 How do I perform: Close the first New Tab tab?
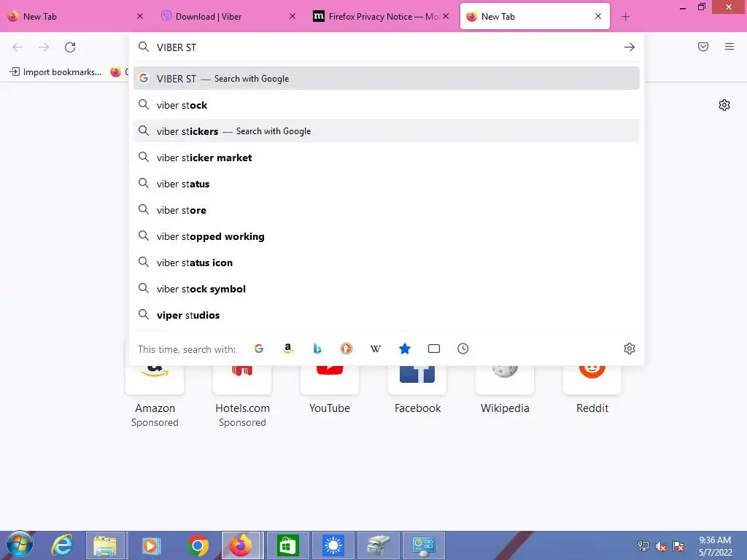(x=140, y=16)
